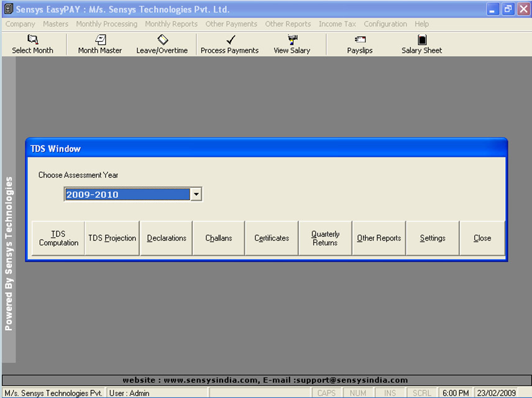Open Settings in the TDS Window

(x=433, y=238)
